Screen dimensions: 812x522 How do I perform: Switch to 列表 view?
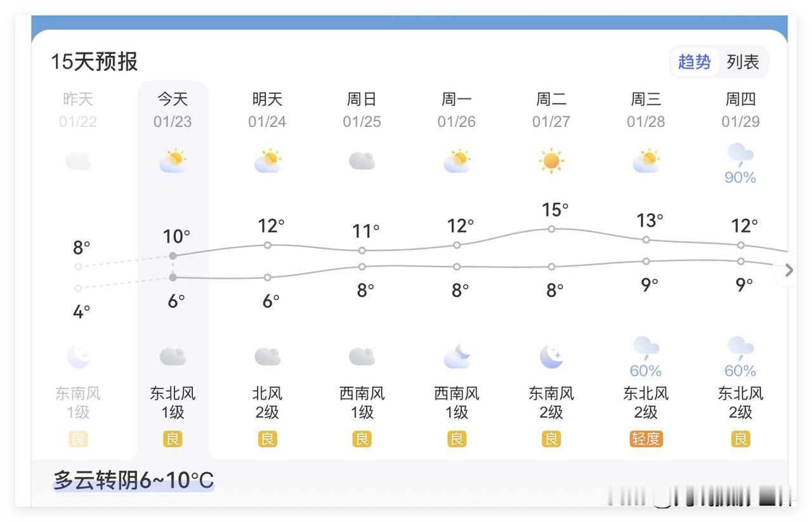(743, 62)
